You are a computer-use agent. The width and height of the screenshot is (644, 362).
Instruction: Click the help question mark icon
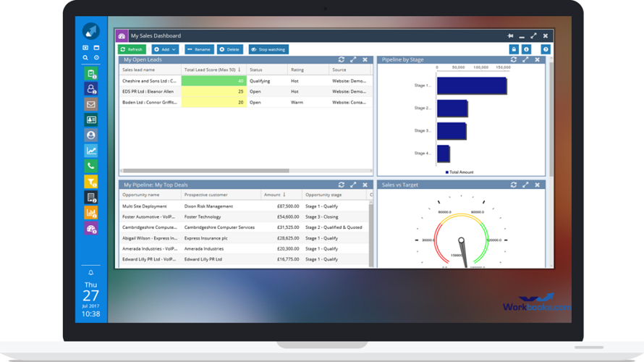[x=546, y=49]
